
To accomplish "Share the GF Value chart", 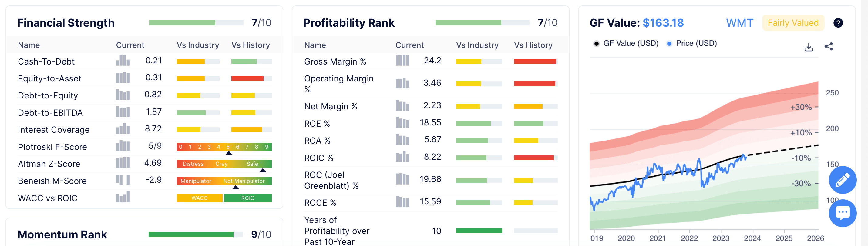I will click(x=828, y=46).
